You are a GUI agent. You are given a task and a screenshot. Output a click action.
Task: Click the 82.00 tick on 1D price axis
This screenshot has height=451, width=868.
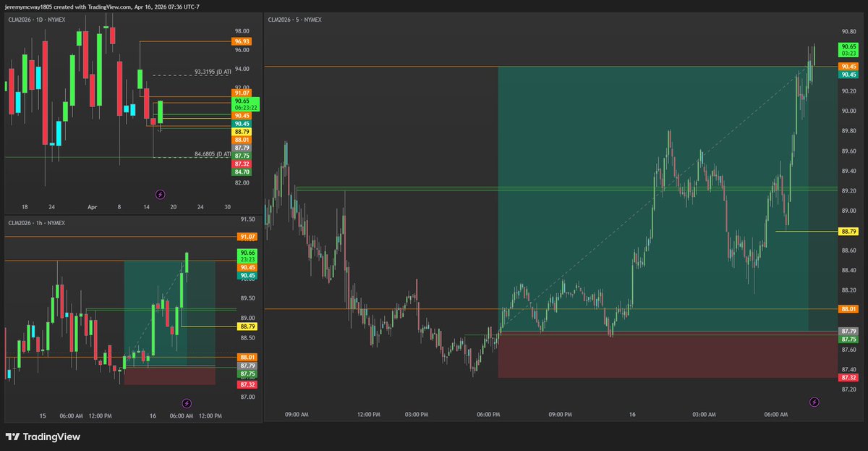coord(242,182)
